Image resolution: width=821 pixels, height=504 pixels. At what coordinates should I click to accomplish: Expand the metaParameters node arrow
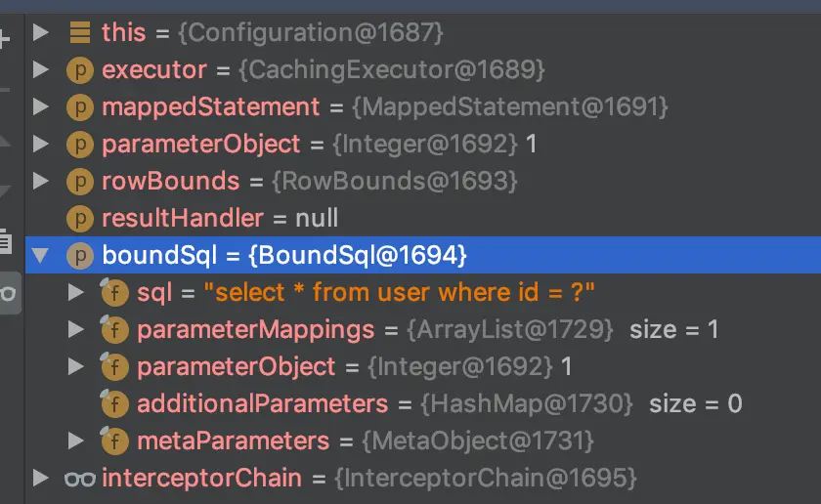[x=76, y=441]
